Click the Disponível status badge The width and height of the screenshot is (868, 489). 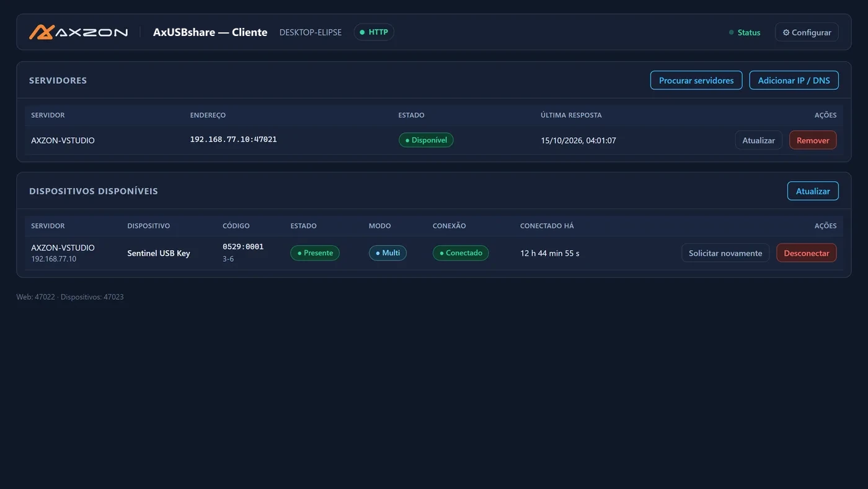426,140
